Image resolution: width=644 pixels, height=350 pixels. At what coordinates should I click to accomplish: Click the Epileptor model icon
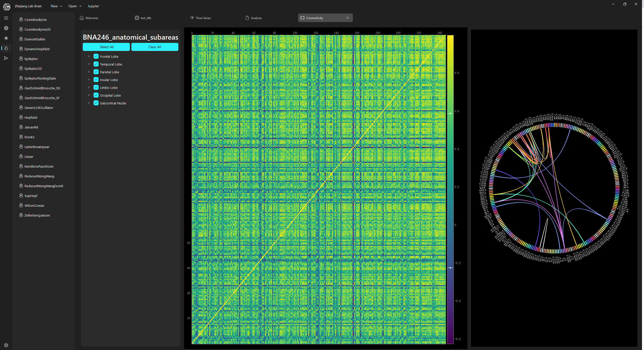click(21, 58)
